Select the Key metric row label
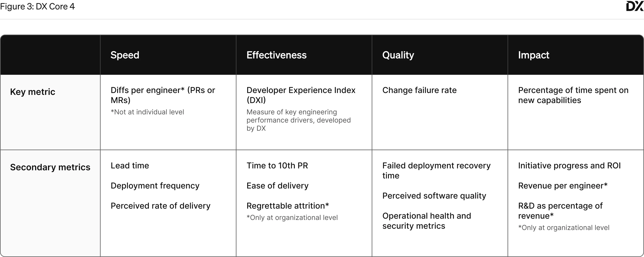This screenshot has height=257, width=644. click(32, 92)
